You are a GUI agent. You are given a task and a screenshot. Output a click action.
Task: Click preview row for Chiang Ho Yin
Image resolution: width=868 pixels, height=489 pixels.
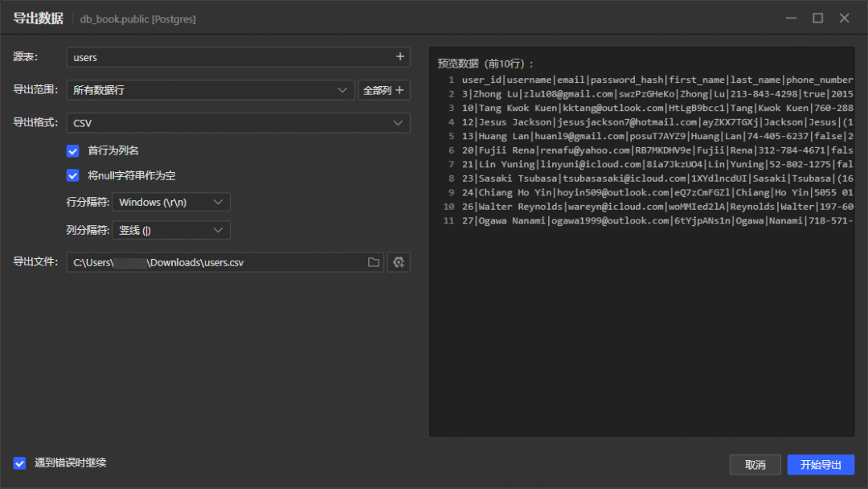point(657,193)
